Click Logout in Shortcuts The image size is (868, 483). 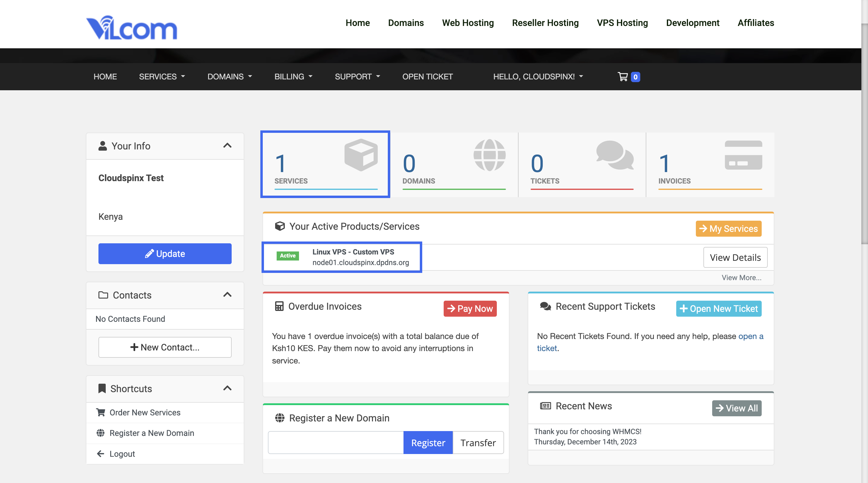tap(122, 454)
